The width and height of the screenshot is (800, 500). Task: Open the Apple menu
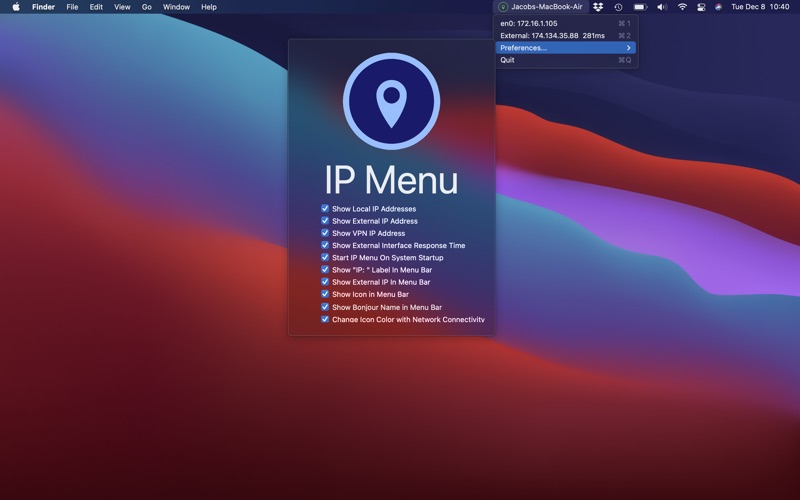pyautogui.click(x=16, y=7)
